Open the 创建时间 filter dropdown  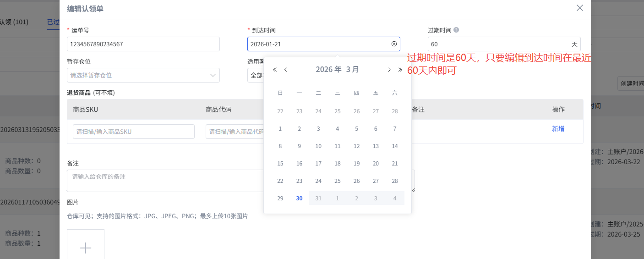point(630,83)
